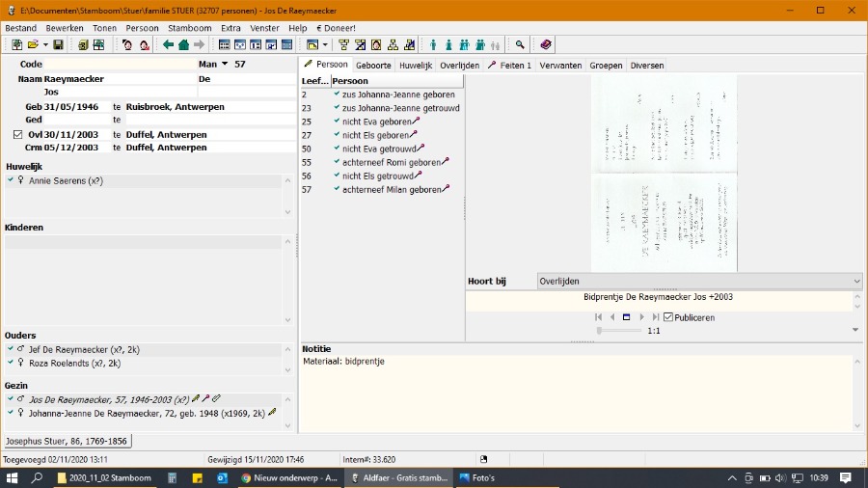Click the bidprentje image thumbnail
The height and width of the screenshot is (488, 868).
click(664, 173)
